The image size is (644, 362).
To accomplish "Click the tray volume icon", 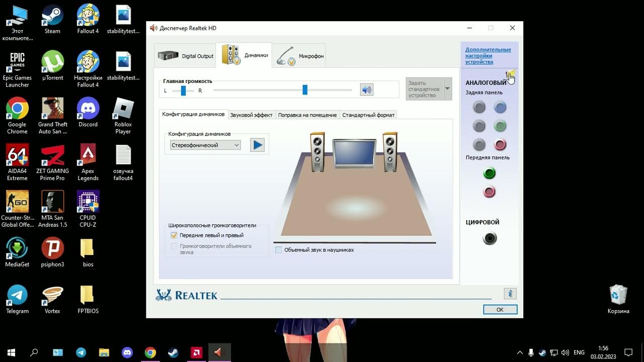I will (x=565, y=352).
